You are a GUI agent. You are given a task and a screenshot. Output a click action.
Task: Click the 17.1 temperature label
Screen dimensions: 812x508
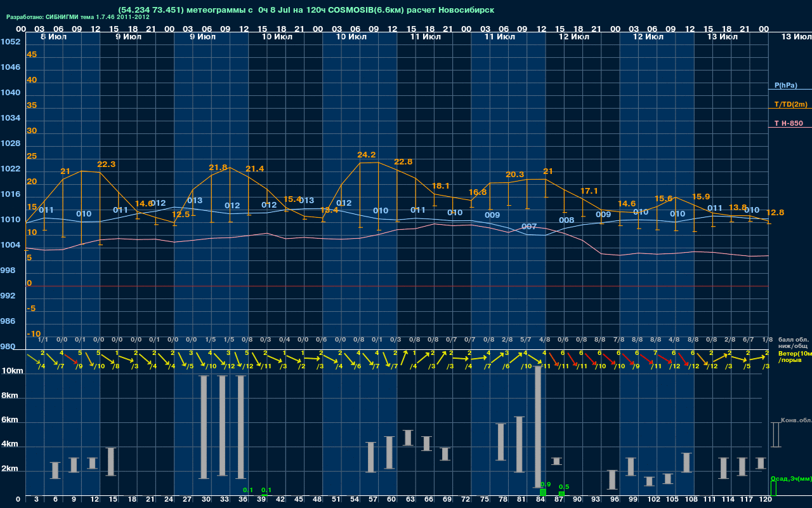click(x=589, y=190)
